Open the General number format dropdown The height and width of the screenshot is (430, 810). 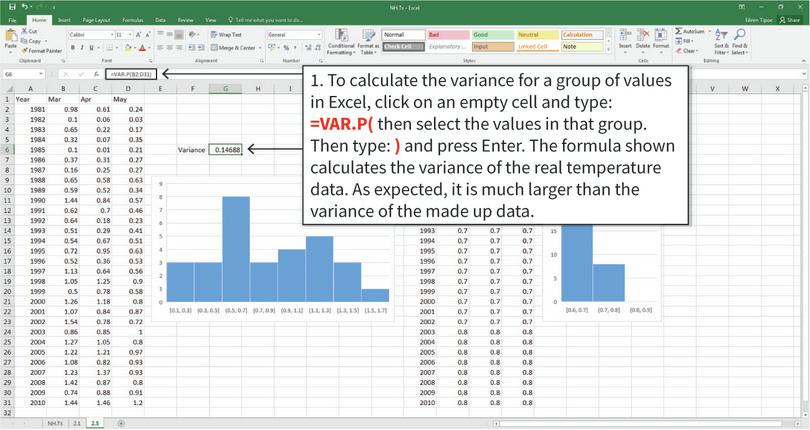click(319, 35)
